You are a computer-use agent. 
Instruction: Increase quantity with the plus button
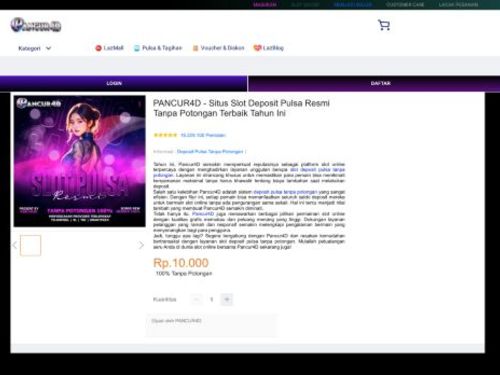(x=227, y=299)
